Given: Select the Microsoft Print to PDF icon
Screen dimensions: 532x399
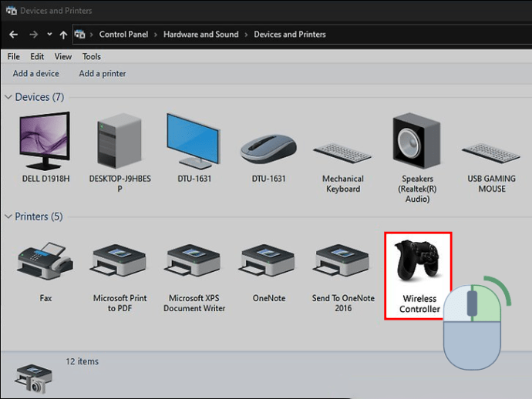Looking at the screenshot, I should pos(119,260).
